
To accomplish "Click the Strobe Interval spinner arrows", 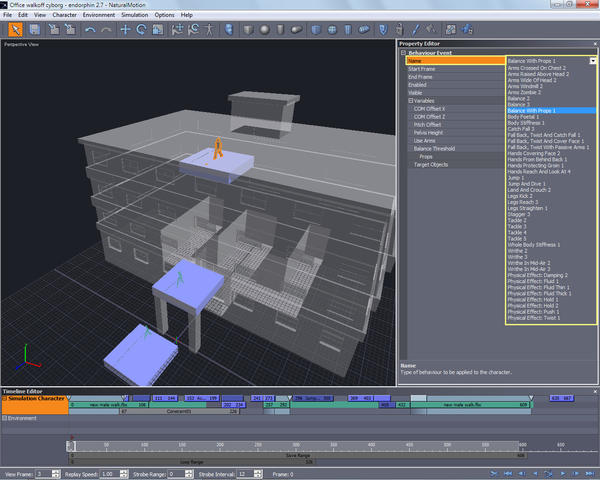I will point(258,474).
